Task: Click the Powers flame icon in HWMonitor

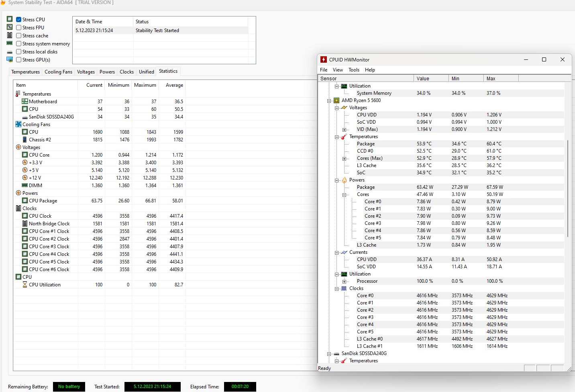Action: click(344, 180)
